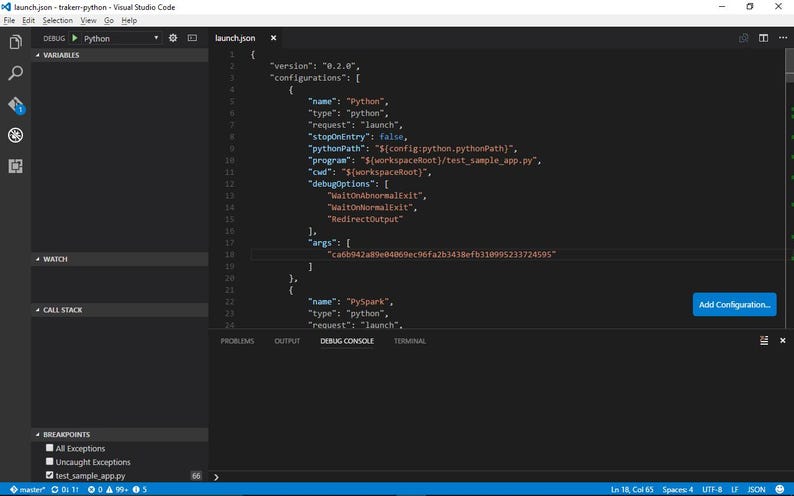The height and width of the screenshot is (496, 794).
Task: Click the "stopOnEntry": false line
Action: [x=358, y=137]
